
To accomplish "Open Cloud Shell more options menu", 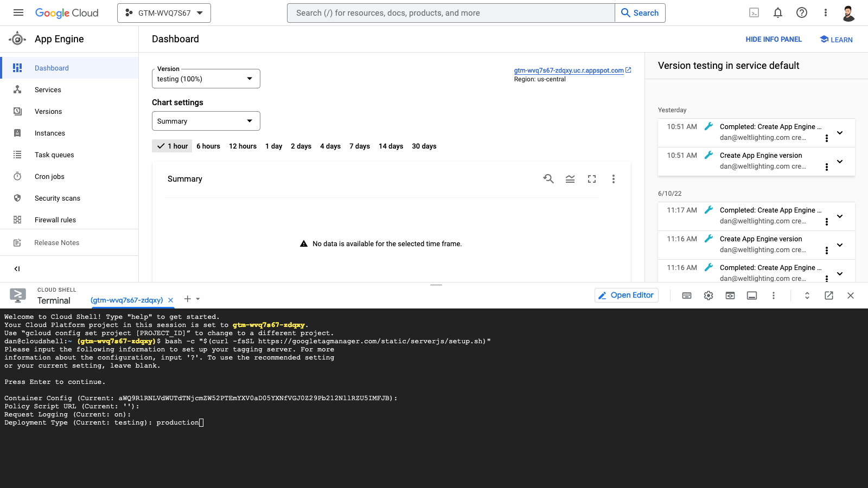I will click(x=774, y=296).
